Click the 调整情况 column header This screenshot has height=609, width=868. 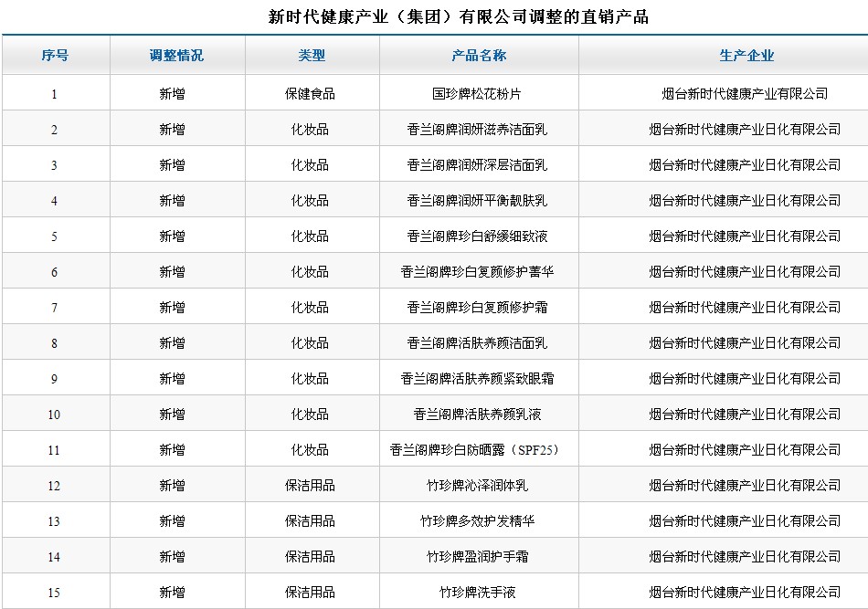pyautogui.click(x=176, y=56)
